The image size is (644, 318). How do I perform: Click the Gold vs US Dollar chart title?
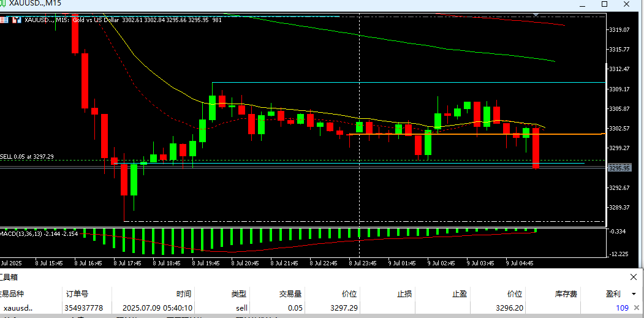(96, 20)
